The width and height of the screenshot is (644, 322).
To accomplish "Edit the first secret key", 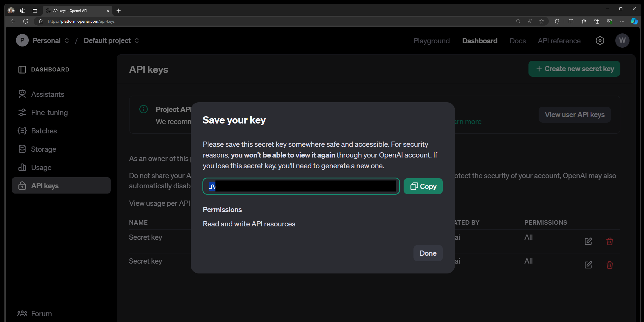I will pos(588,241).
